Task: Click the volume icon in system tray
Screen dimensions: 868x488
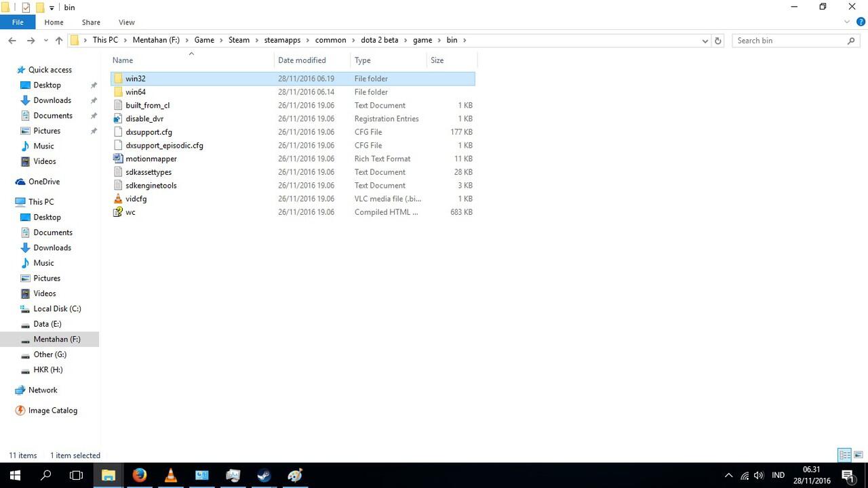Action: [x=759, y=476]
